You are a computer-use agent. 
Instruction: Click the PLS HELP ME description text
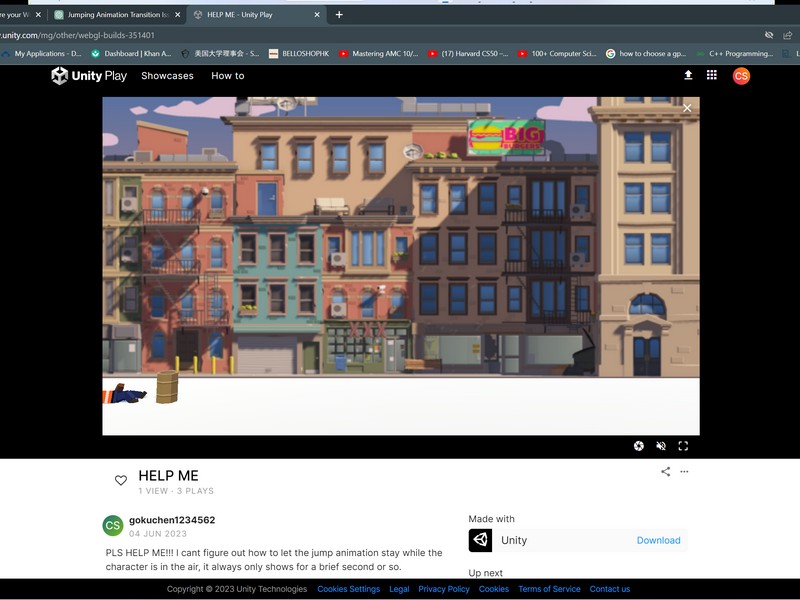tap(274, 560)
